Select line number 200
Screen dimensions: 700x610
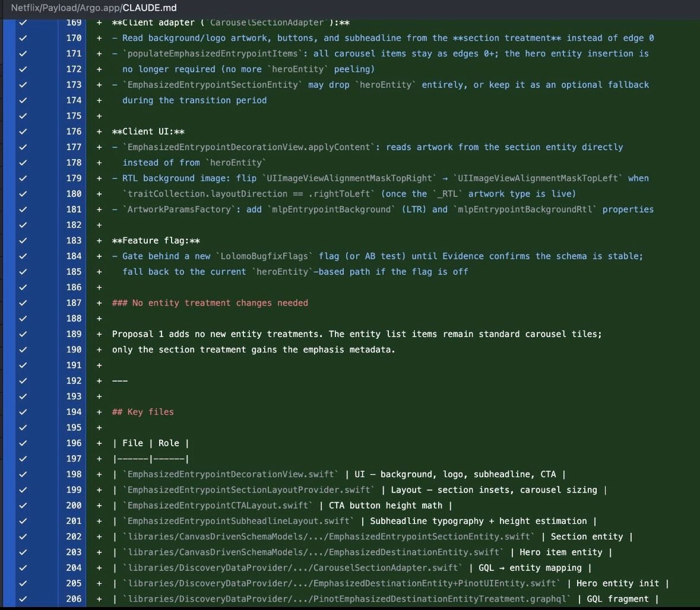(x=74, y=505)
